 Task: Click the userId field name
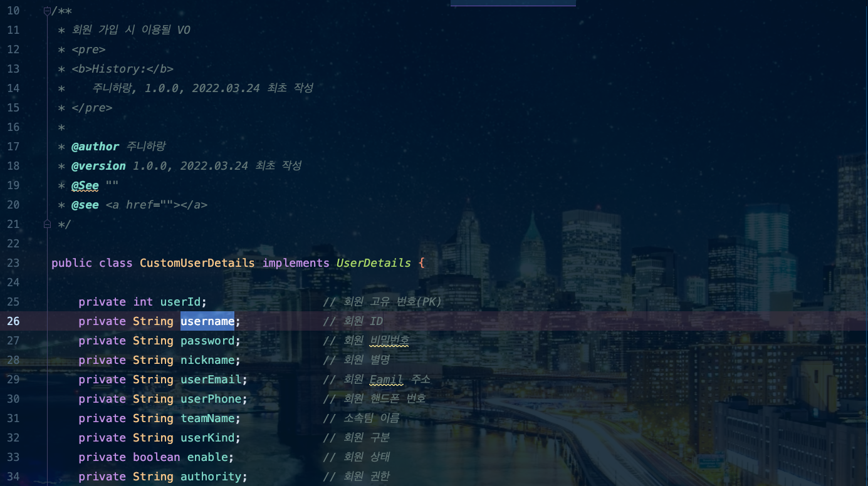(180, 302)
